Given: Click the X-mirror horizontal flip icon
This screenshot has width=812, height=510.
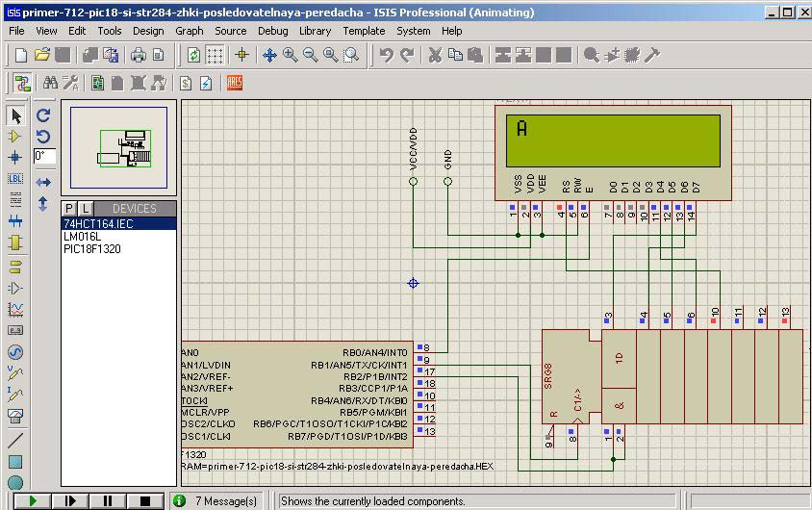Looking at the screenshot, I should [43, 182].
